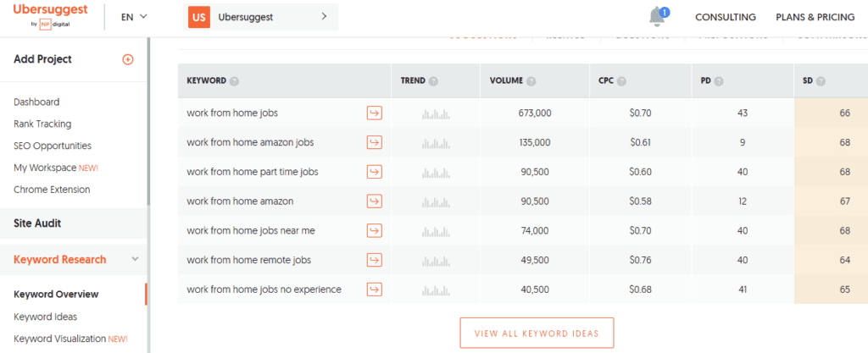Sort by the SD column header
868x353 pixels.
click(x=807, y=81)
